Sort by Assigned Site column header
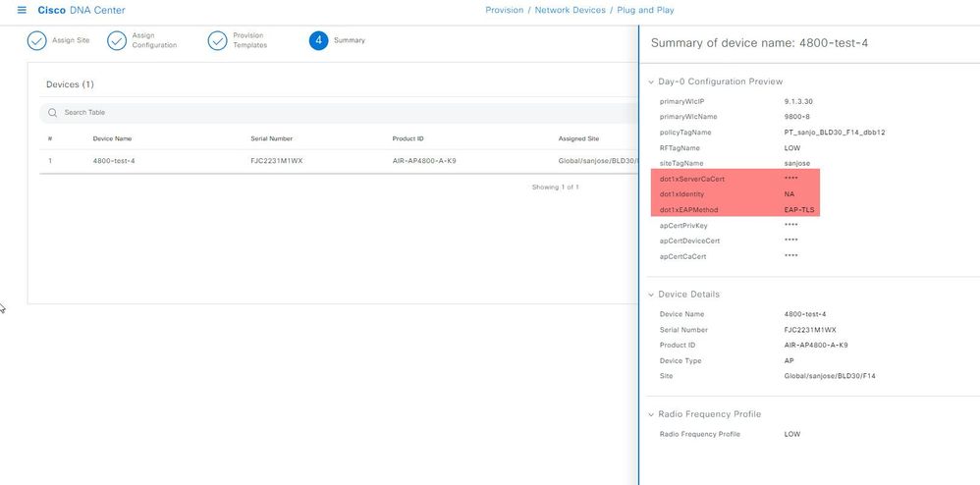980x485 pixels. [578, 138]
